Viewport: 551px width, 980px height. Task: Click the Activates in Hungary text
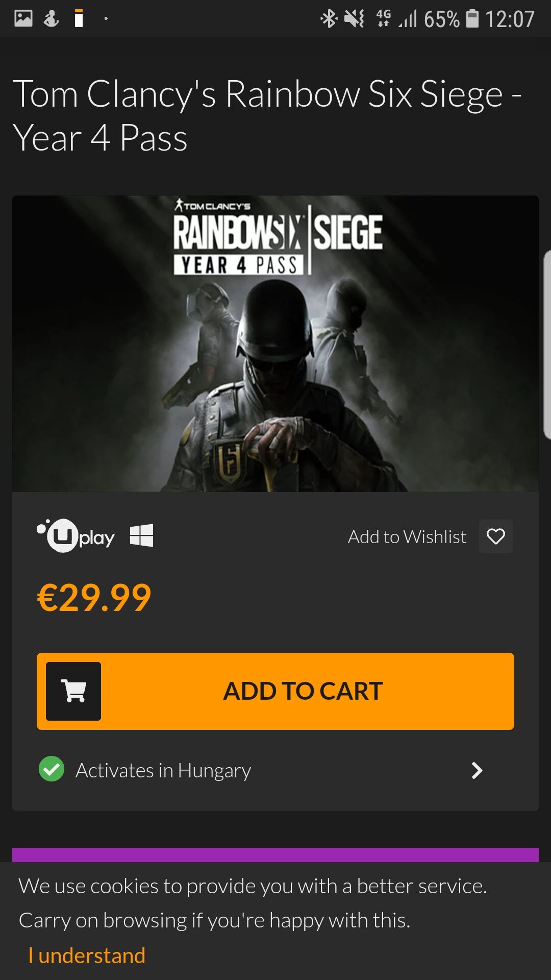point(163,770)
